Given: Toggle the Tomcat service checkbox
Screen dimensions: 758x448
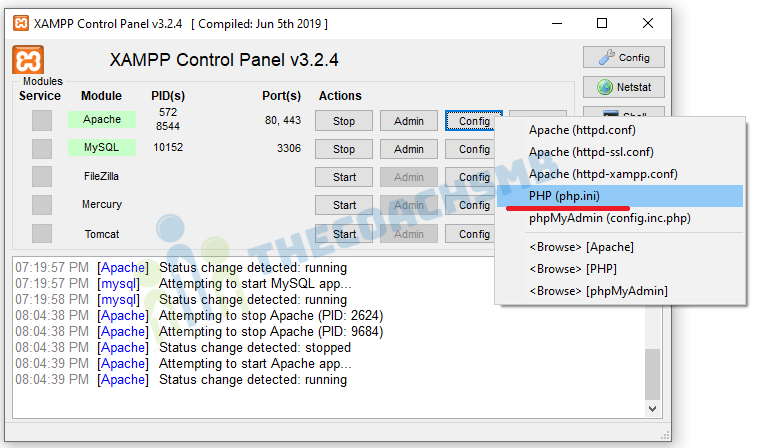Looking at the screenshot, I should click(x=42, y=233).
